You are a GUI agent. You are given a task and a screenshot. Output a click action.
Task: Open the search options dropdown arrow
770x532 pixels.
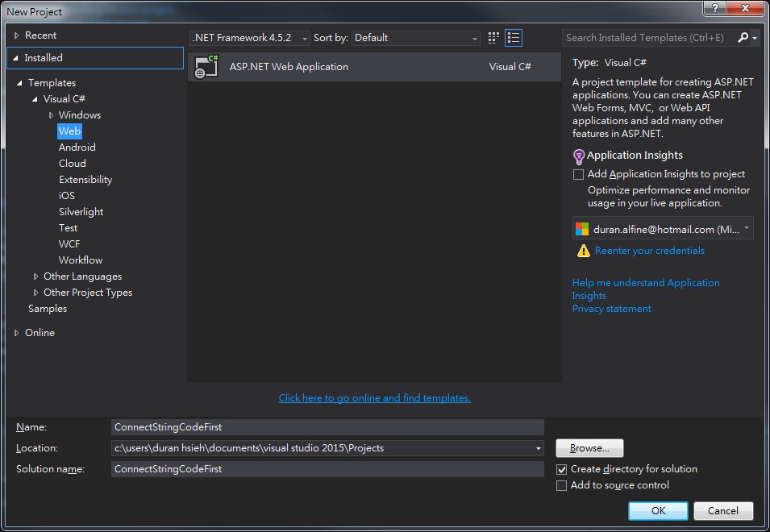point(755,38)
